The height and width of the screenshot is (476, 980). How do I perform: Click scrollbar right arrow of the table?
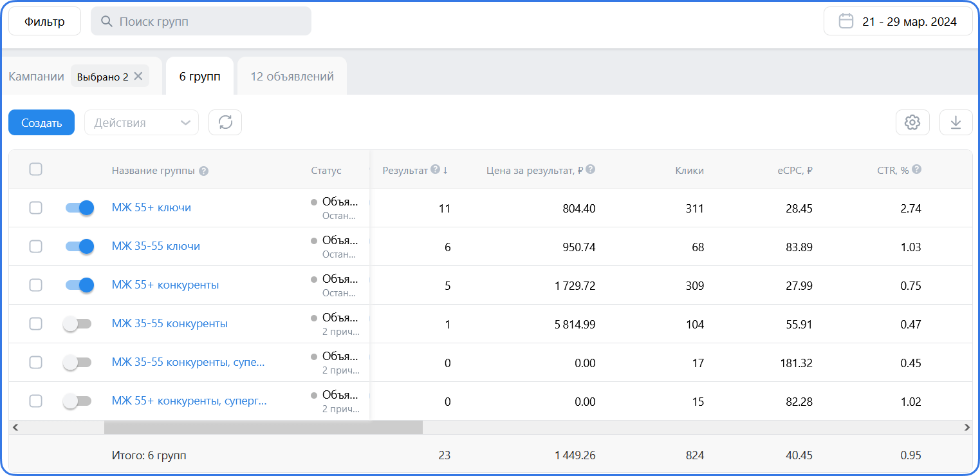click(966, 427)
